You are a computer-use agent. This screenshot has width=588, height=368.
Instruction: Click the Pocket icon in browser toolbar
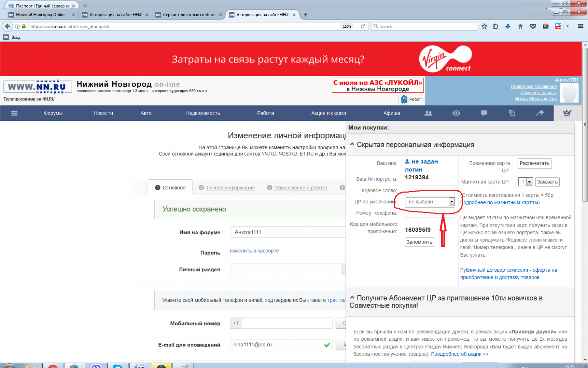point(533,26)
